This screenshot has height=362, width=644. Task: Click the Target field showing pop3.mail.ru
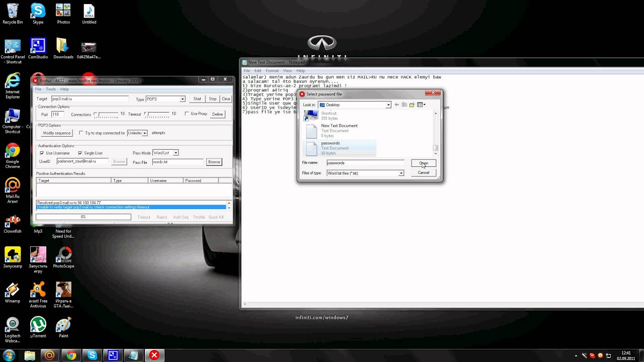[90, 99]
